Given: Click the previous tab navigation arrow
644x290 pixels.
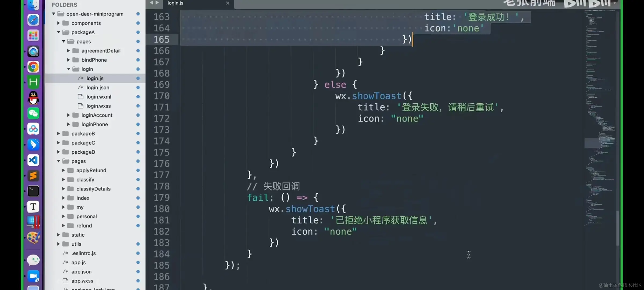Looking at the screenshot, I should pos(151,3).
